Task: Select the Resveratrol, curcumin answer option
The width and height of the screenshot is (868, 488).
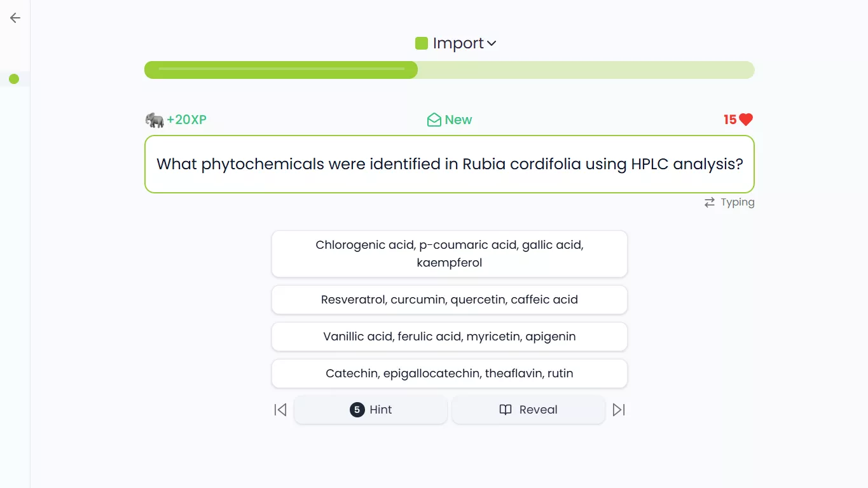Action: (x=449, y=299)
